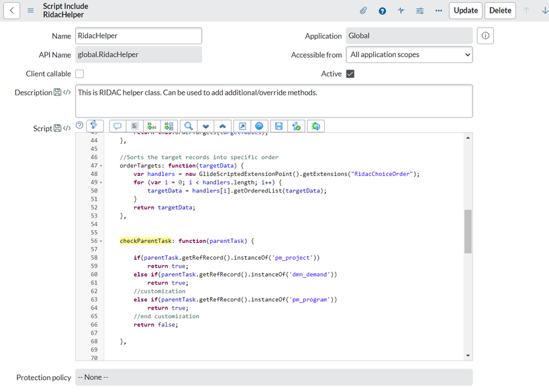Viewport: 549px width, 392px height.
Task: Click the '//customization' comment line
Action: point(159,291)
